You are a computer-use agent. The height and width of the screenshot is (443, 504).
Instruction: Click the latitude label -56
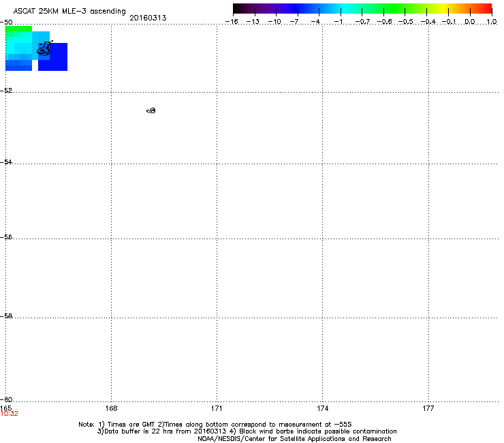point(6,236)
